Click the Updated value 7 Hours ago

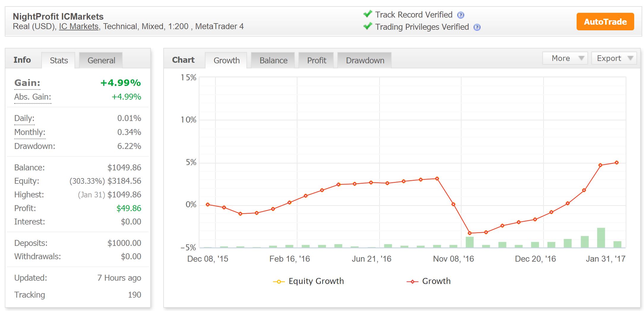(x=119, y=278)
